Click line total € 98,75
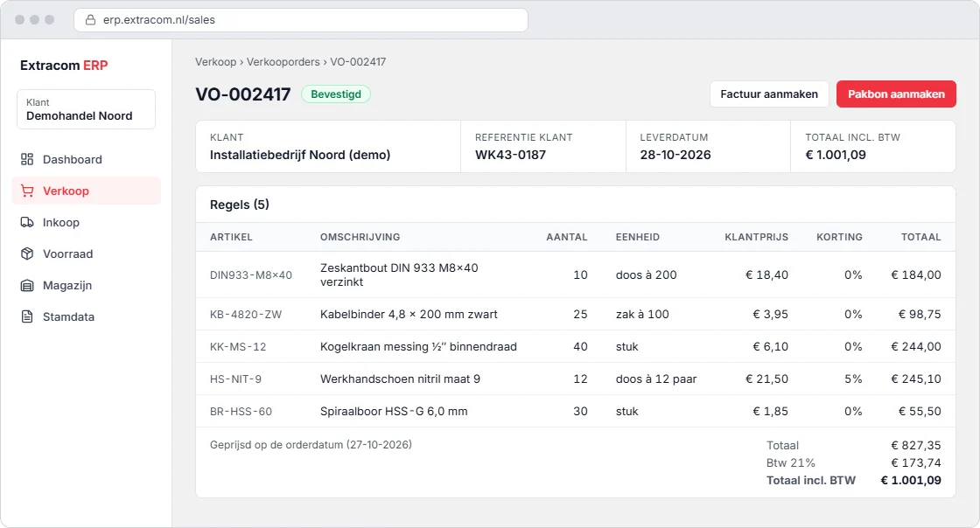This screenshot has width=980, height=528. [920, 315]
